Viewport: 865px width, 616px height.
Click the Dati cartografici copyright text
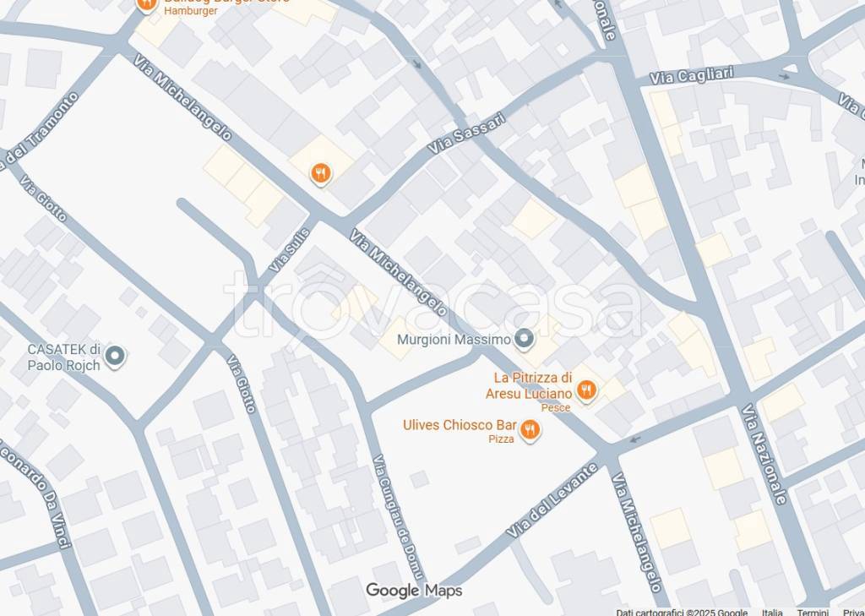tap(682, 612)
